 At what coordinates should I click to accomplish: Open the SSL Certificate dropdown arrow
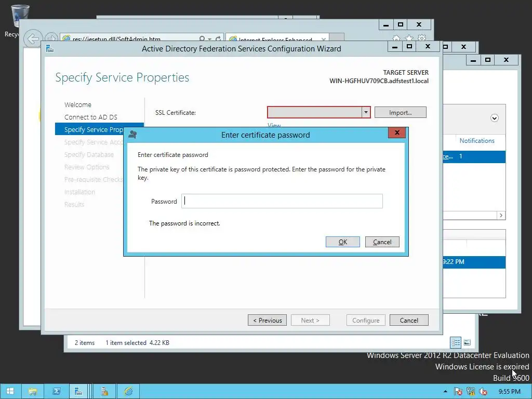click(366, 112)
